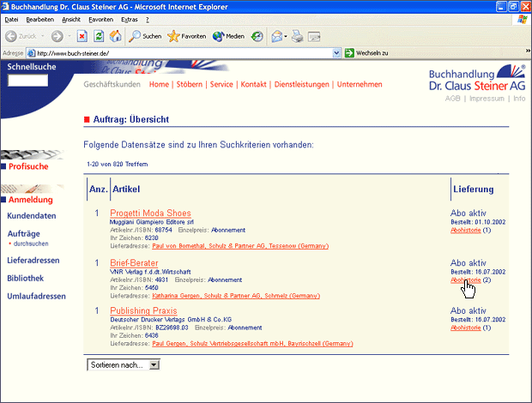This screenshot has width=532, height=403.
Task: Expand the Mail icon dropdown arrow
Action: [286, 36]
